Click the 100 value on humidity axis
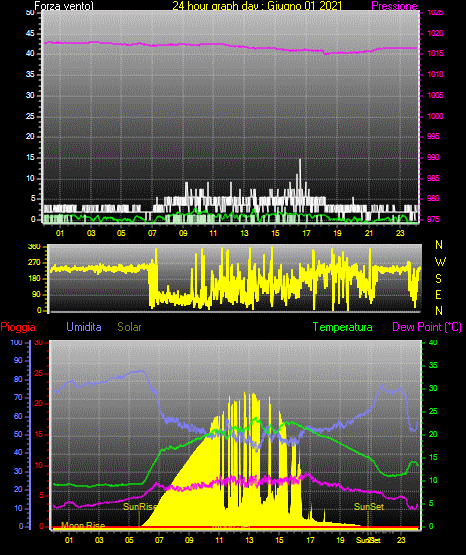Viewport: 466px width, 555px height. (x=16, y=342)
